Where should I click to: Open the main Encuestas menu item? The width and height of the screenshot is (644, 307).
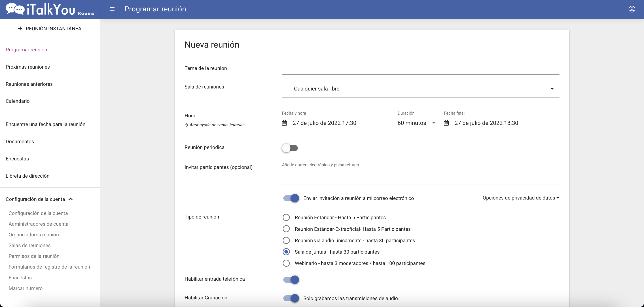[x=17, y=159]
